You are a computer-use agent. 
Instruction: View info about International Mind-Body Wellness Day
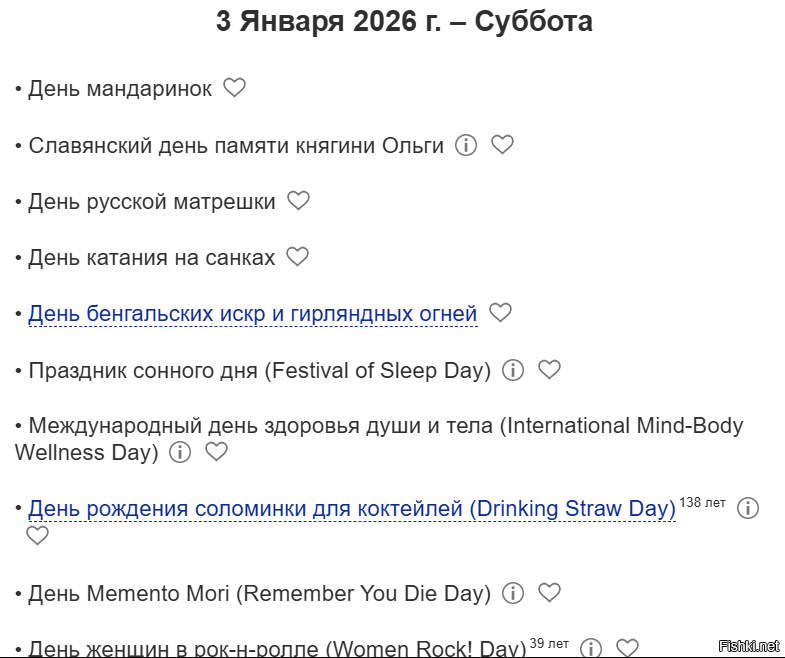coord(180,452)
